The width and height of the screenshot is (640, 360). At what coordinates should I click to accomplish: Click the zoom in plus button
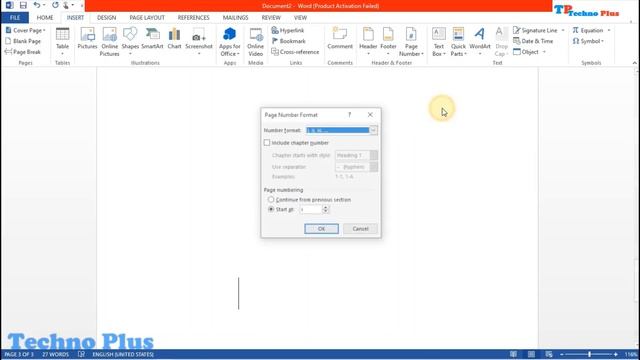coord(616,354)
